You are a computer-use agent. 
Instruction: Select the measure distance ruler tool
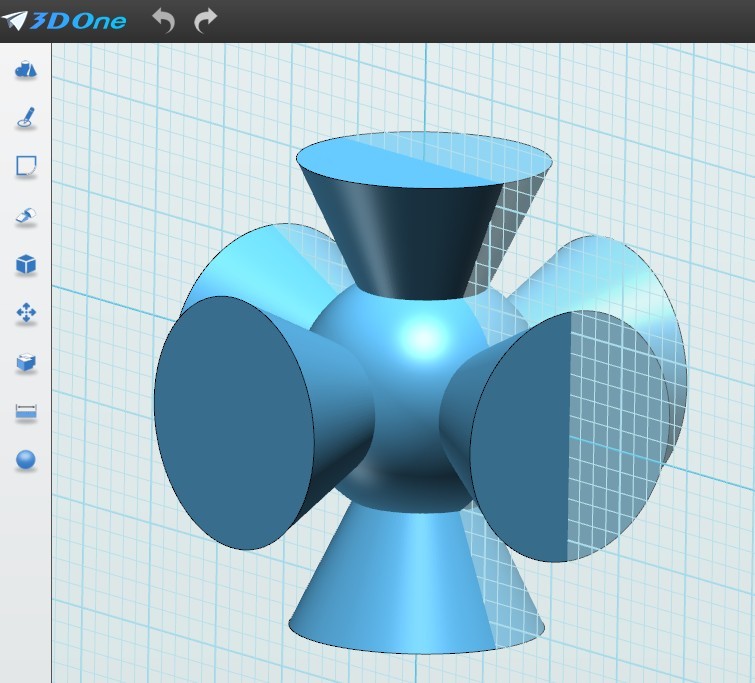(26, 411)
